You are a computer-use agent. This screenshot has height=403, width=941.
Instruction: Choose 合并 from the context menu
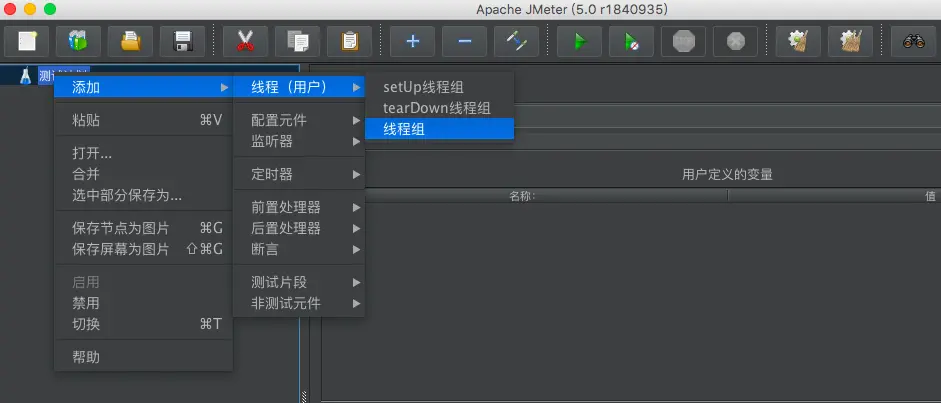(x=143, y=175)
